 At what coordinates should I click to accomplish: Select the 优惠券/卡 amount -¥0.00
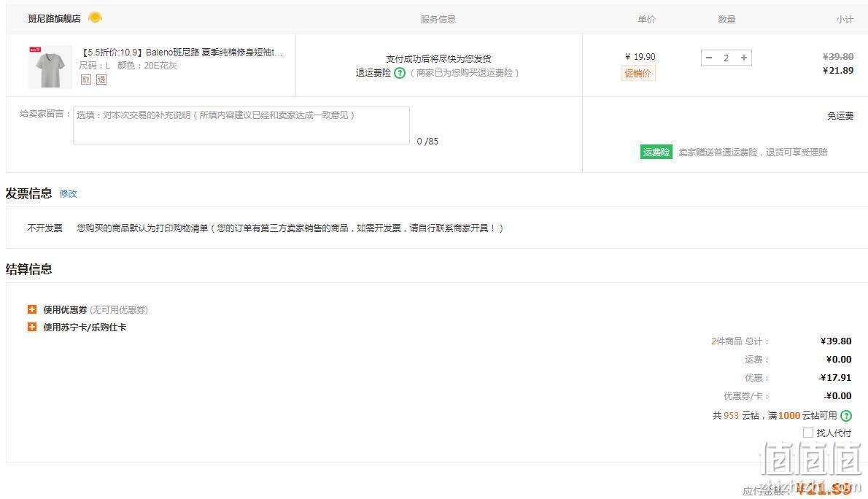click(x=838, y=396)
